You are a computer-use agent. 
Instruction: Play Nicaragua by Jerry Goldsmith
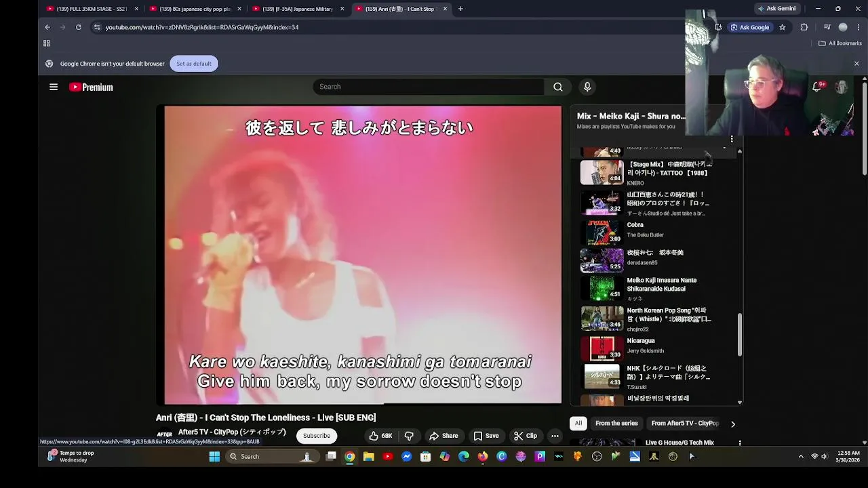coord(647,348)
